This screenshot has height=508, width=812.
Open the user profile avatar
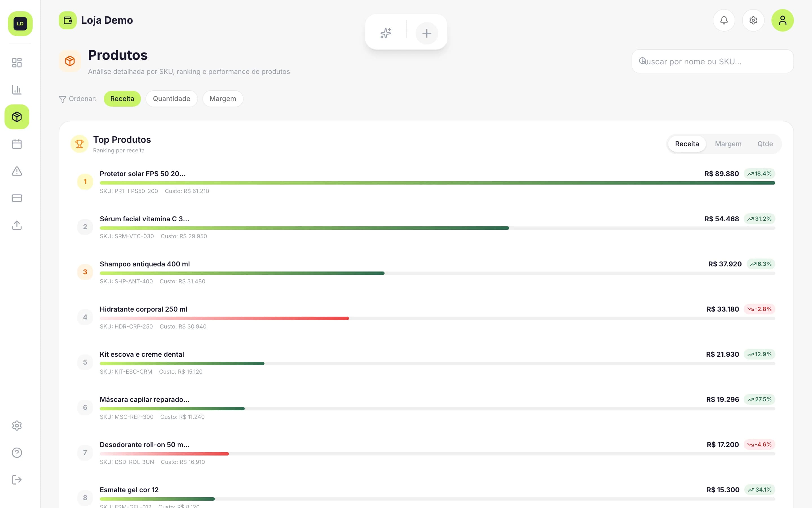(782, 21)
